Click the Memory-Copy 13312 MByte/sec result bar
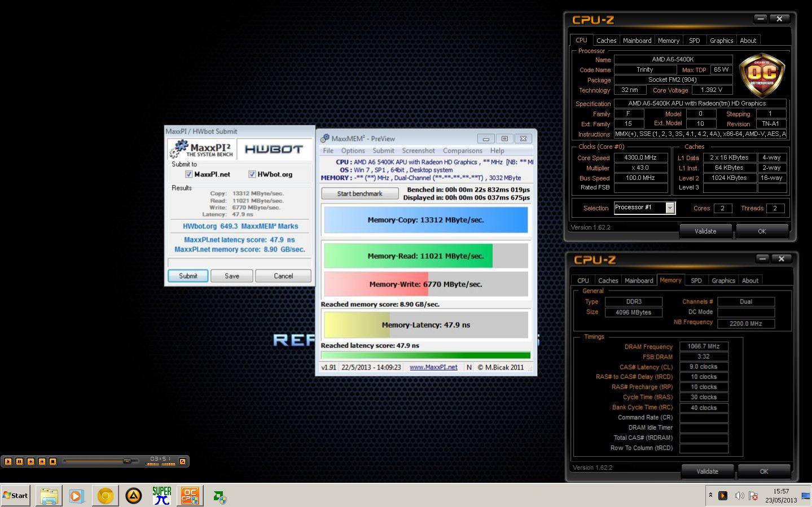Image resolution: width=812 pixels, height=507 pixels. coord(425,220)
